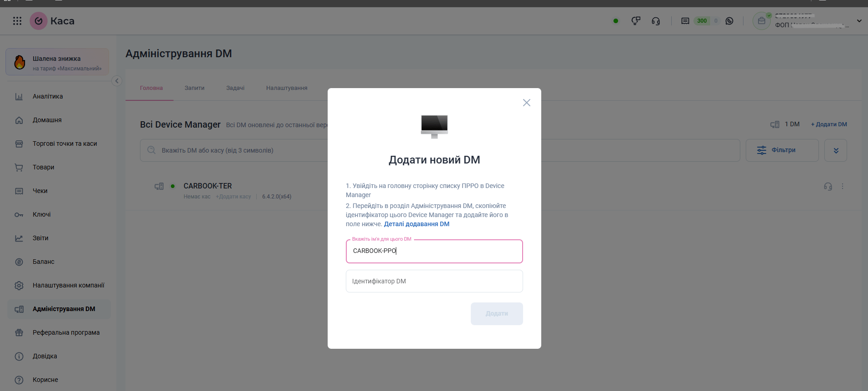Click the headset icon in CARBOOK-TER row
The width and height of the screenshot is (868, 391).
click(828, 187)
